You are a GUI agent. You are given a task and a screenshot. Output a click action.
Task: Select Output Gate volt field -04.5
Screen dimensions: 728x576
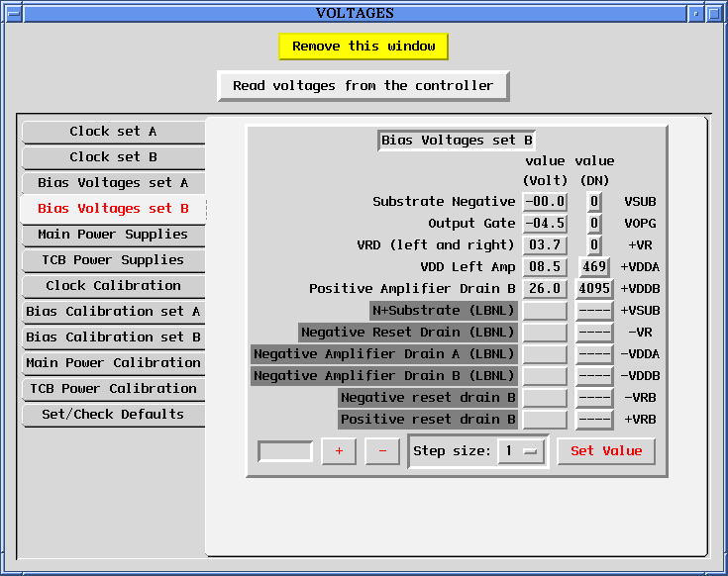[545, 224]
